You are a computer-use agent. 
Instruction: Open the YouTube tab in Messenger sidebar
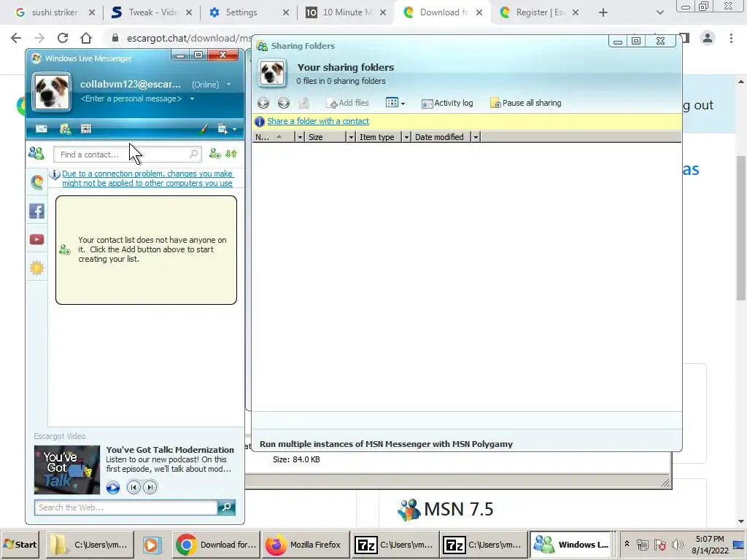(x=36, y=239)
